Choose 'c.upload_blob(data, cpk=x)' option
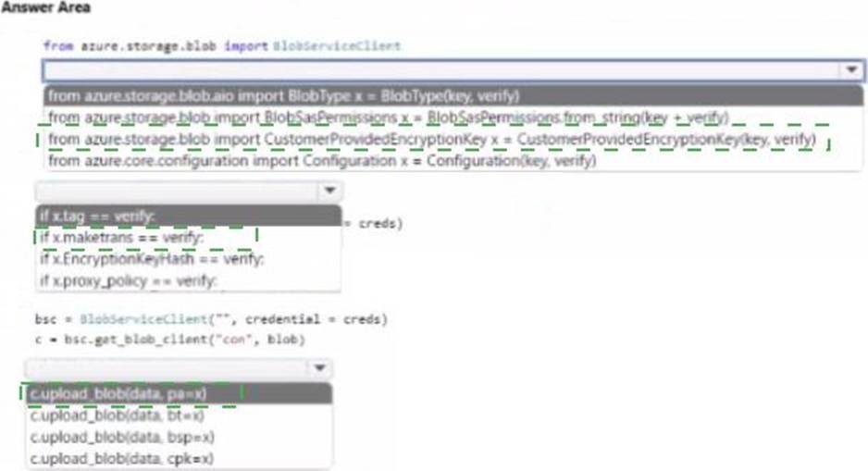Screen dimensions: 868x471 [x=180, y=458]
